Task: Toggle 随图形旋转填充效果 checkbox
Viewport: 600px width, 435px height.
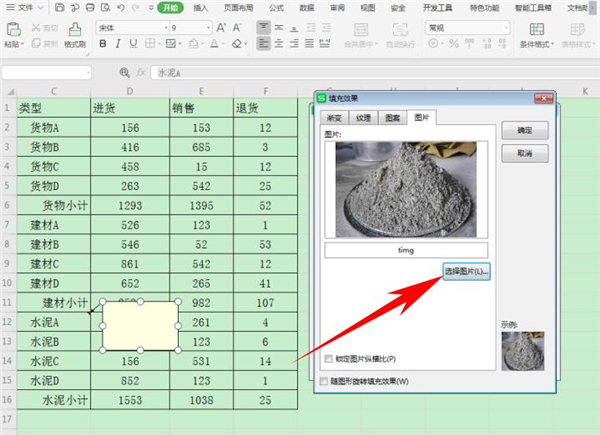Action: [x=322, y=381]
